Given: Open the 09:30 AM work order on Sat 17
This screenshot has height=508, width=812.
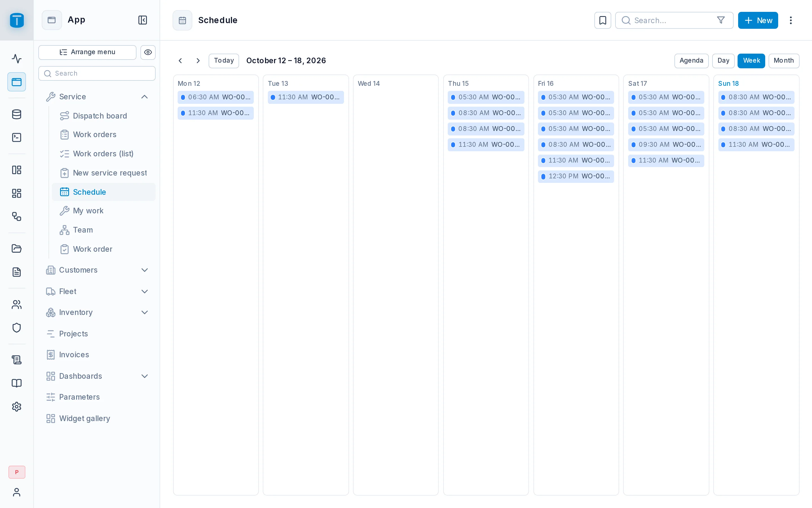Looking at the screenshot, I should (x=666, y=144).
